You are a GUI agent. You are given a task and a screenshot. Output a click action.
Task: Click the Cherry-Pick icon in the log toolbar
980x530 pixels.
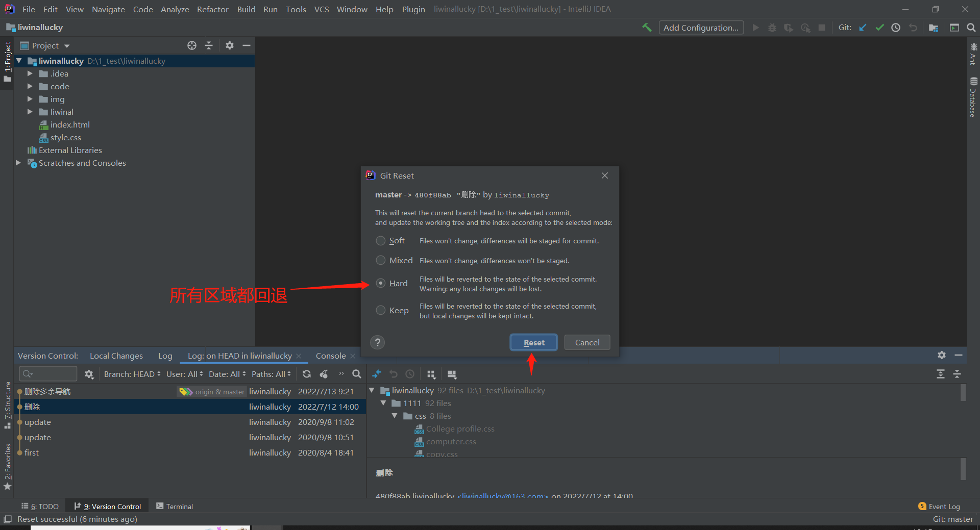click(x=324, y=374)
